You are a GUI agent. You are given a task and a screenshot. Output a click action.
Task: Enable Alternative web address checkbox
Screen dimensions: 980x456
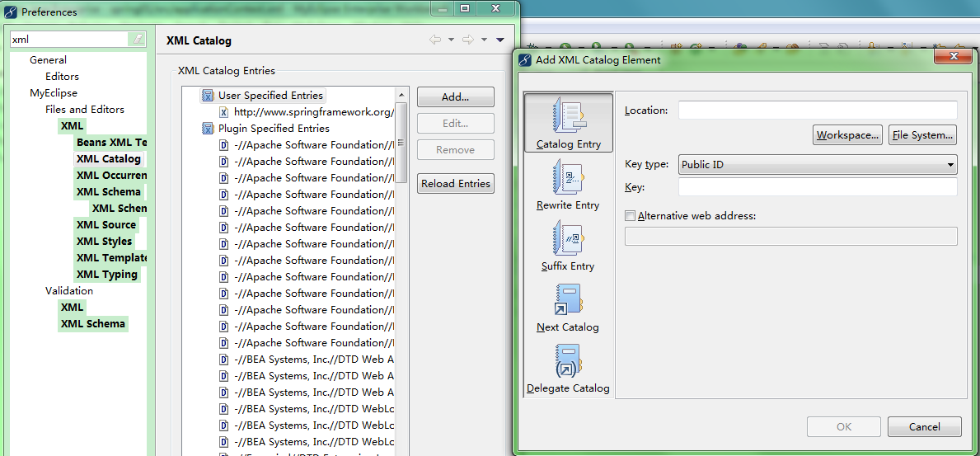(631, 216)
